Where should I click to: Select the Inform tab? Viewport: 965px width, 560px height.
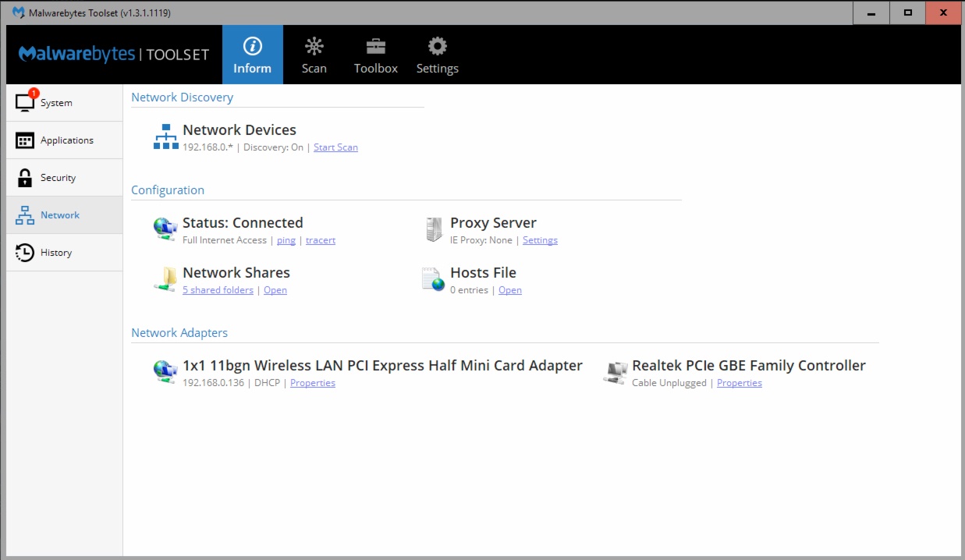click(252, 55)
